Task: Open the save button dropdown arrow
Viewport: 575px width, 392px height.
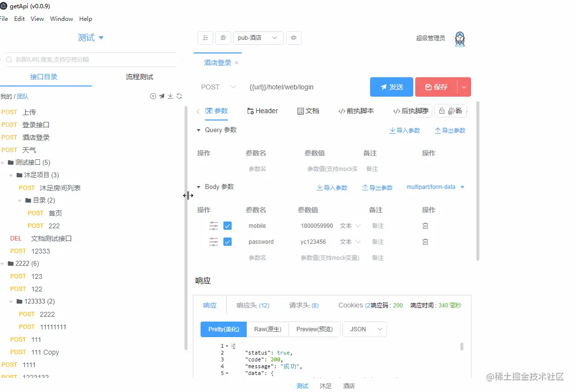Action: tap(464, 87)
